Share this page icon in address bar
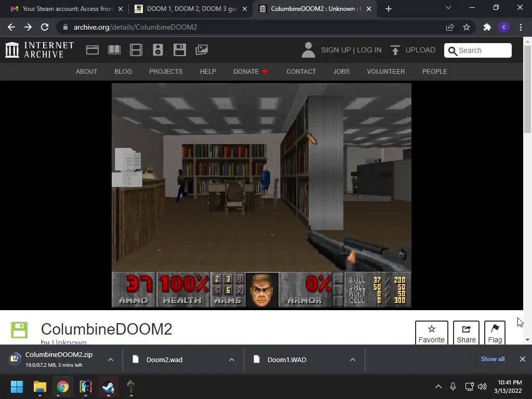 tap(450, 27)
